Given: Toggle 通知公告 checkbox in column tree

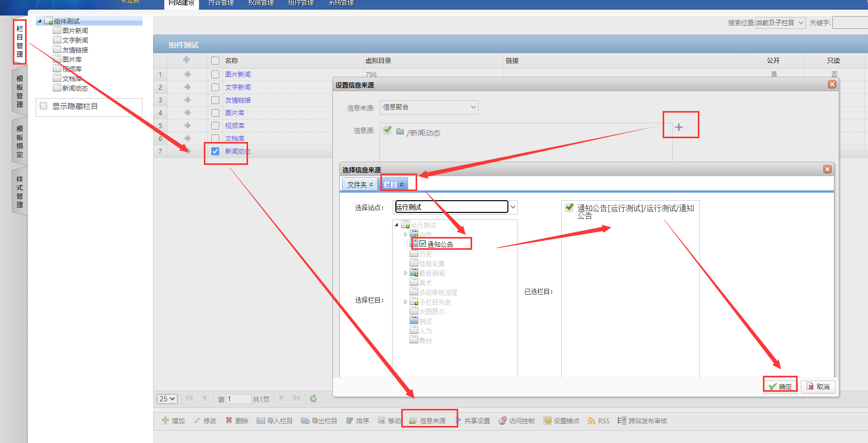Looking at the screenshot, I should (423, 244).
